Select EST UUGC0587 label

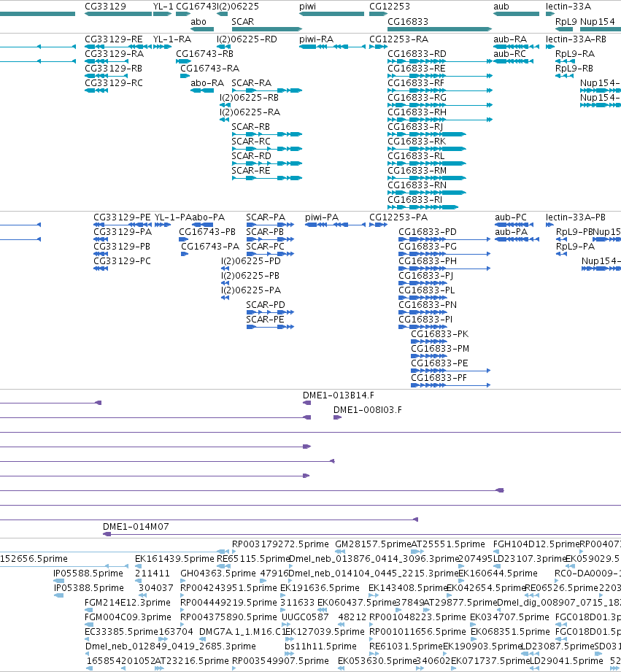coord(305,617)
